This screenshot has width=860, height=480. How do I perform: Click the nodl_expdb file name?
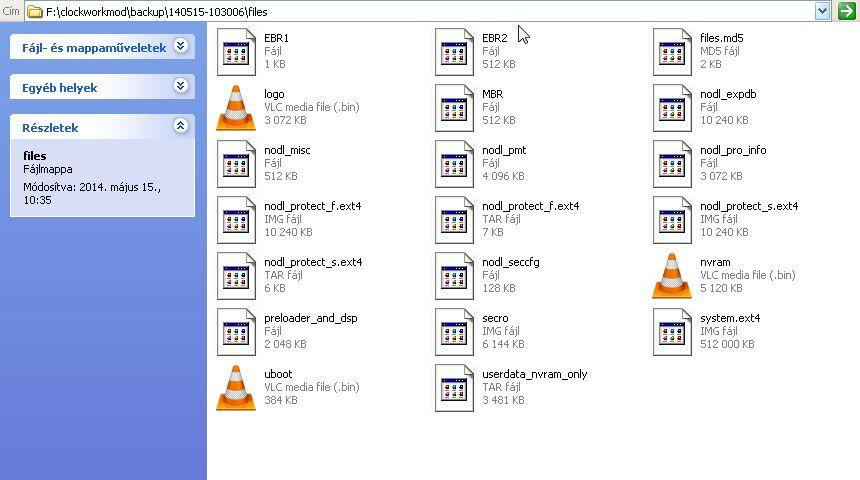tap(728, 94)
